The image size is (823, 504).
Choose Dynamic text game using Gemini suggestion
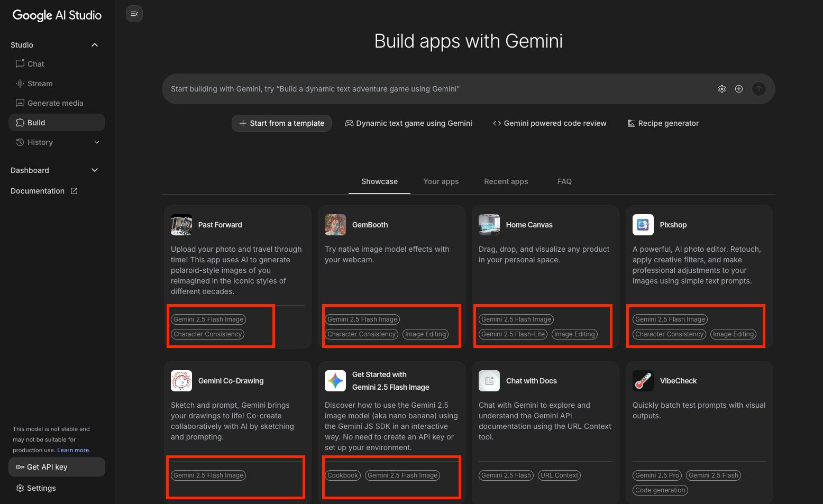pyautogui.click(x=408, y=123)
